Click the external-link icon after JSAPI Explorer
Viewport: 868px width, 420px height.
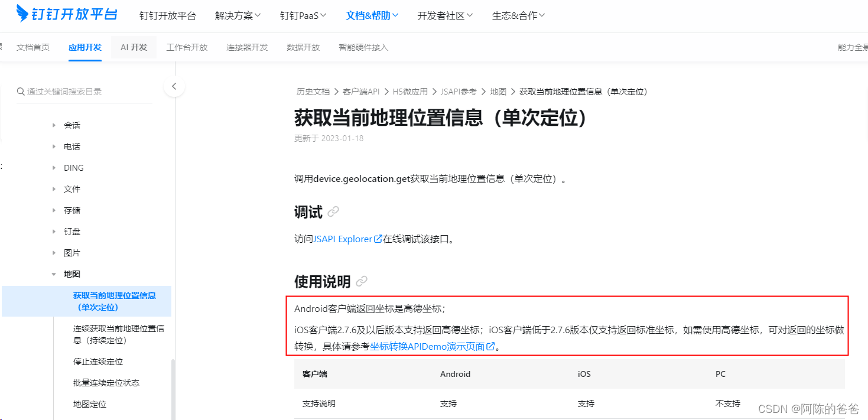pyautogui.click(x=378, y=239)
